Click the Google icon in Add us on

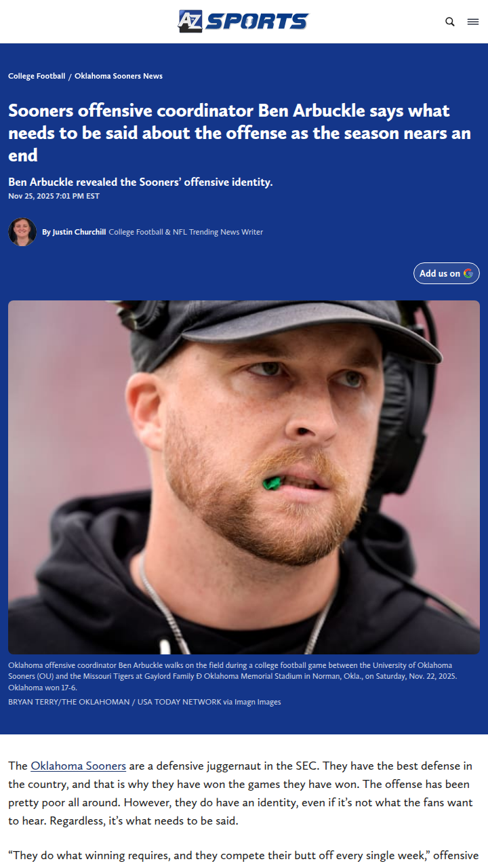click(x=468, y=273)
